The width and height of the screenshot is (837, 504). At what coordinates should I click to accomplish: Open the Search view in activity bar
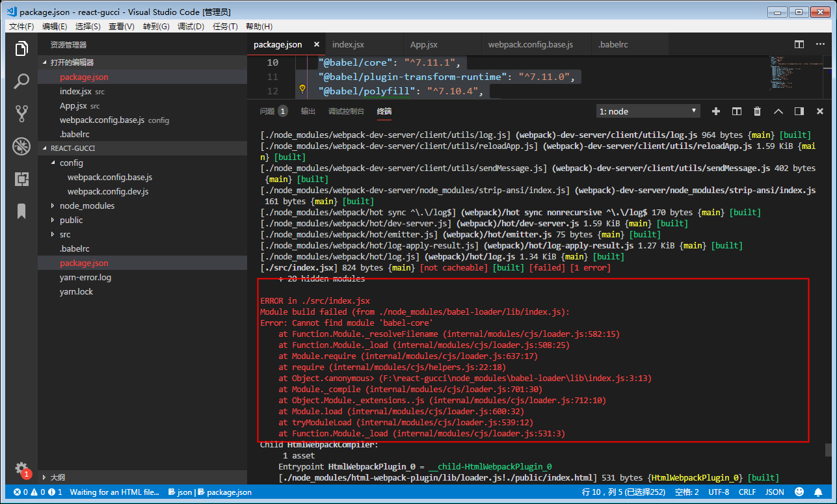click(22, 81)
